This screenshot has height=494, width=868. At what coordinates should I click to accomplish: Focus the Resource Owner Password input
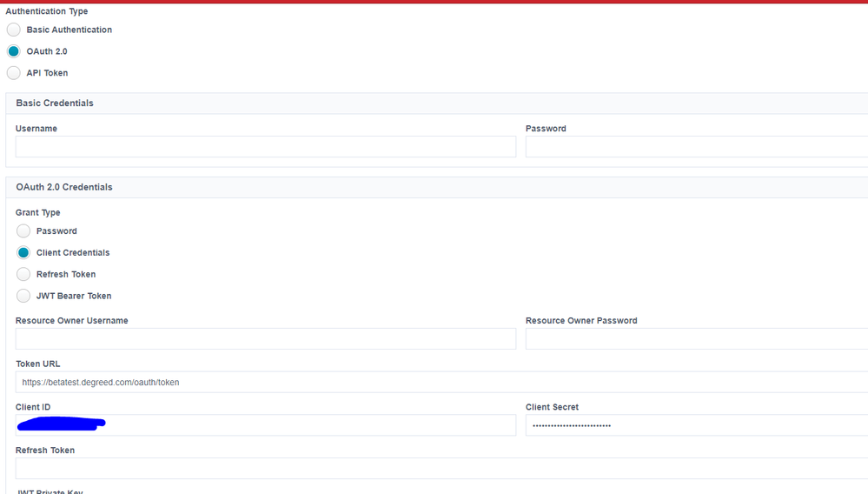pos(695,339)
